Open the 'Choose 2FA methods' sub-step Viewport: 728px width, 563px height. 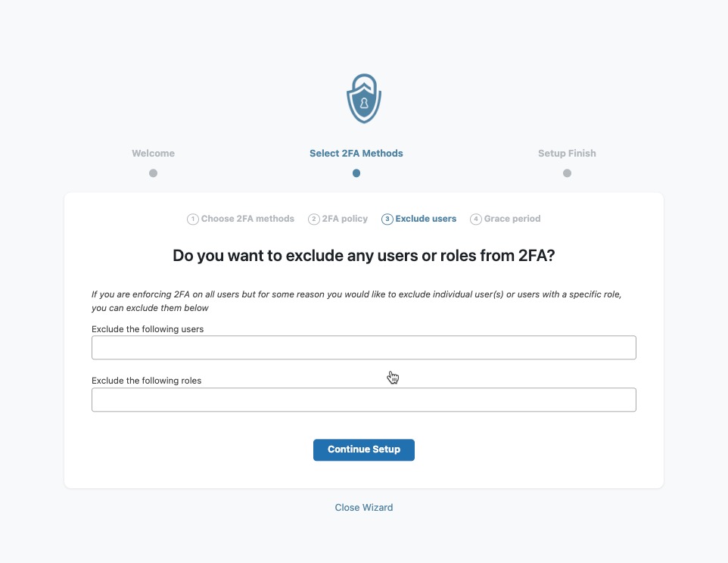[x=247, y=219]
